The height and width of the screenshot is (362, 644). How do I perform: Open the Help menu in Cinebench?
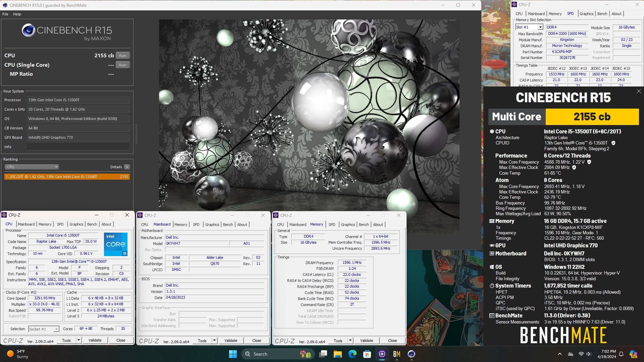point(17,14)
